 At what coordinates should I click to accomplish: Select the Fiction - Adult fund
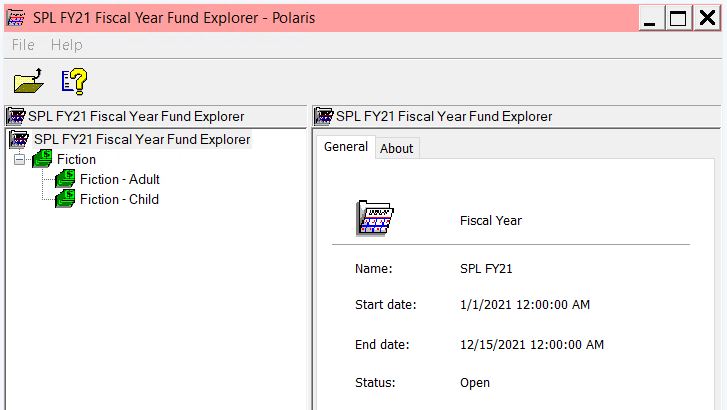(120, 179)
